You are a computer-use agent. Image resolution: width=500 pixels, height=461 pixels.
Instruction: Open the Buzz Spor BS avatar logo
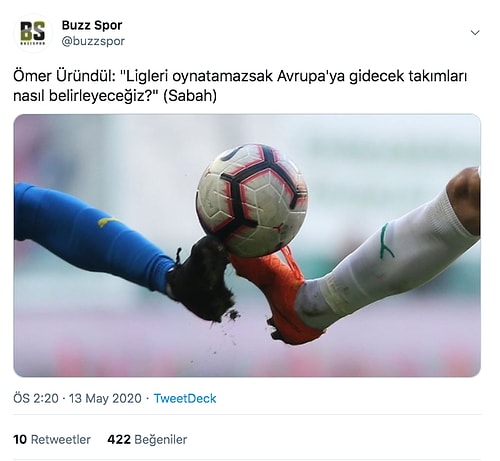(33, 33)
